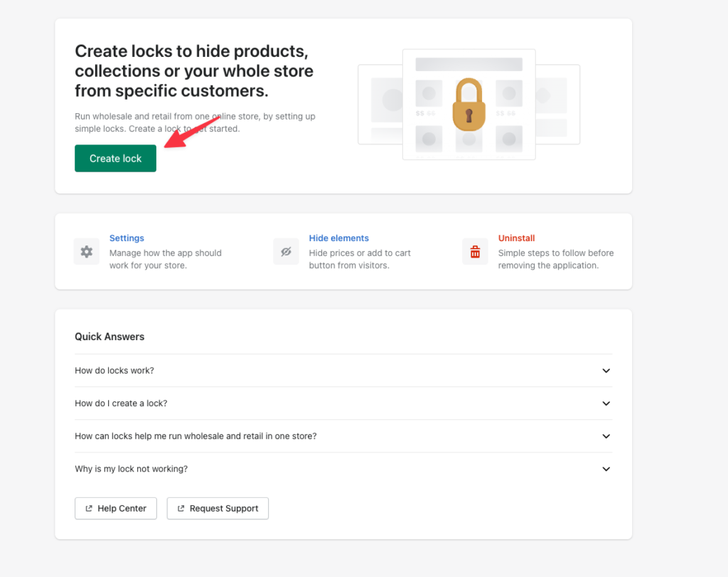This screenshot has height=577, width=728.
Task: Click the chevron beside 'Why is my lock not working?'
Action: click(606, 469)
